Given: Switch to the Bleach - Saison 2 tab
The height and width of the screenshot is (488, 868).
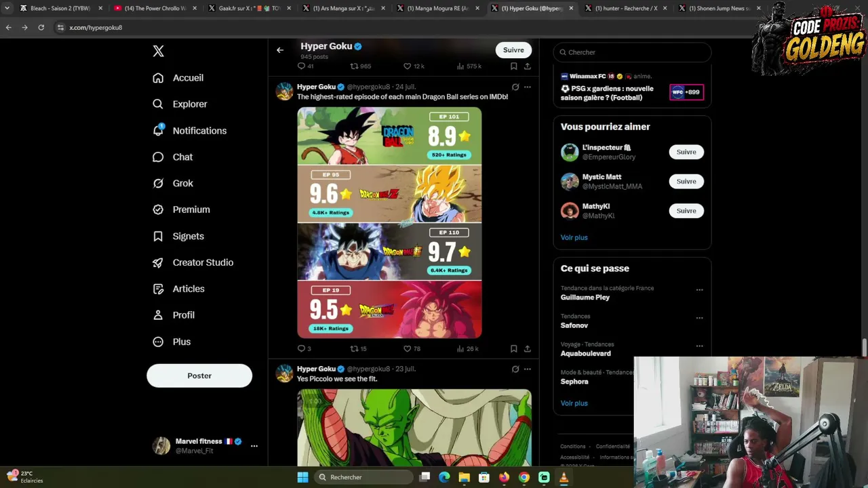Looking at the screenshot, I should point(60,8).
